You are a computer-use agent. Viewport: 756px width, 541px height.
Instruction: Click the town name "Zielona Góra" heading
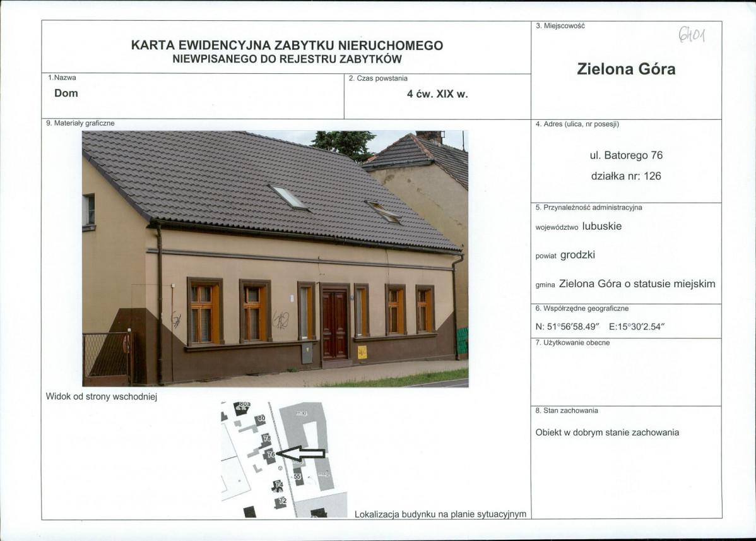click(626, 69)
